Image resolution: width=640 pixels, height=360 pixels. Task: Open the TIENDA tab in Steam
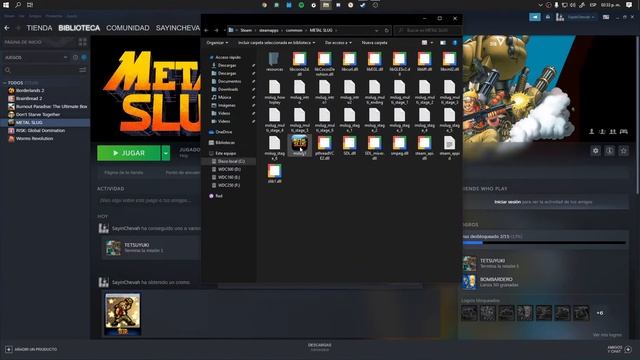click(39, 28)
